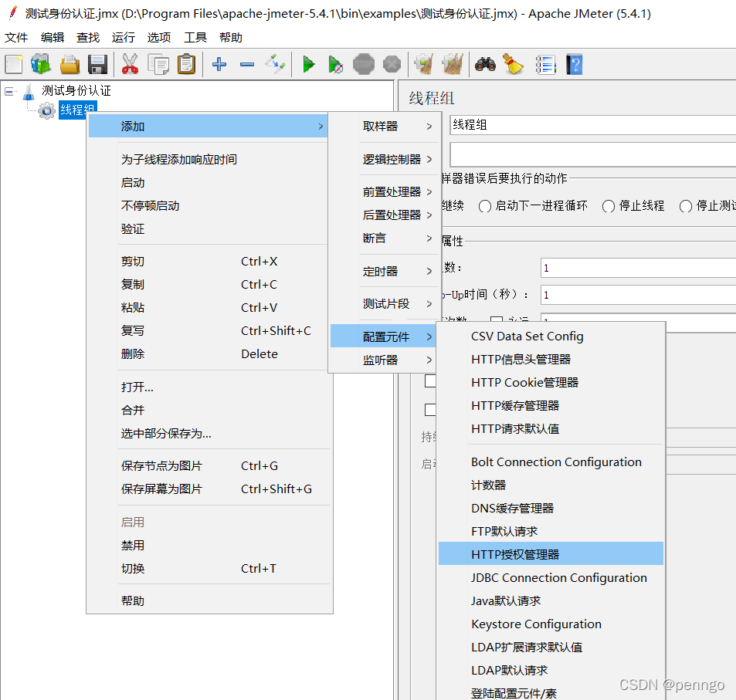Click the Copy icon in toolbar
This screenshot has height=700, width=736.
coord(158,64)
